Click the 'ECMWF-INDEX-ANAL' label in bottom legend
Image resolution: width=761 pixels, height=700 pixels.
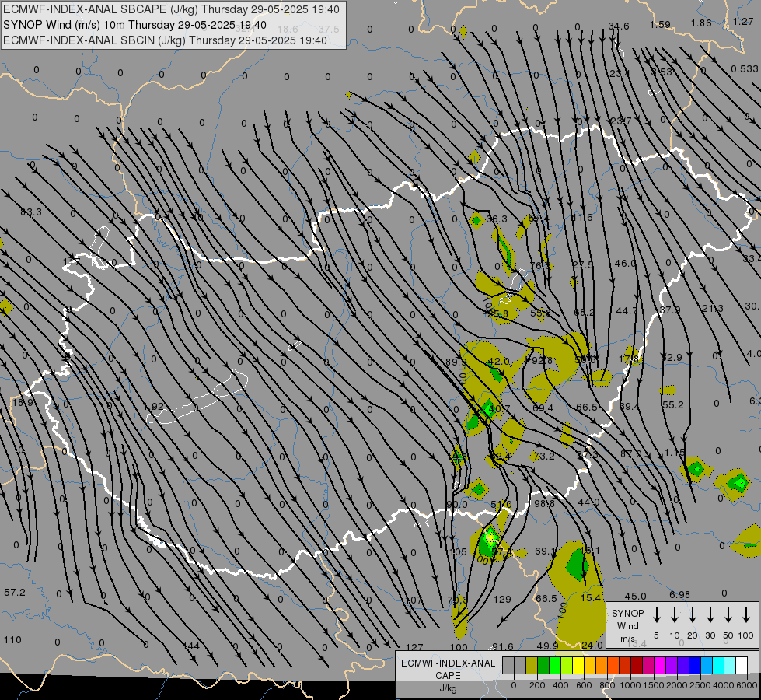[x=449, y=663]
